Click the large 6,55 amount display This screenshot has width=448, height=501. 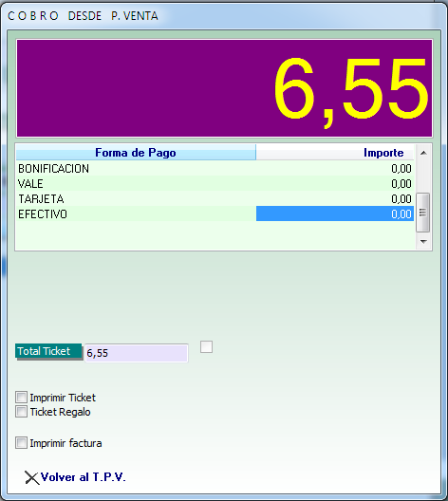pyautogui.click(x=224, y=88)
